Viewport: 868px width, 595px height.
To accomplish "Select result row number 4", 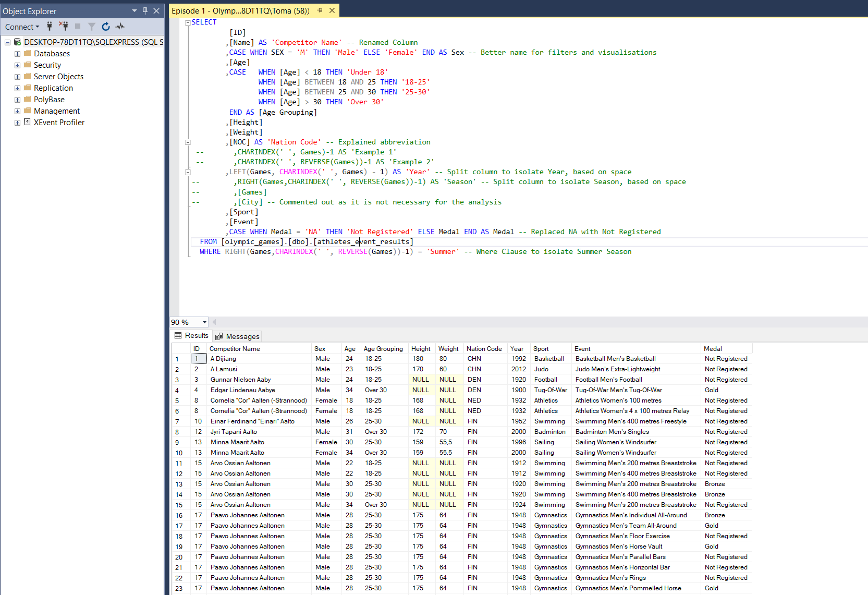I will point(181,390).
